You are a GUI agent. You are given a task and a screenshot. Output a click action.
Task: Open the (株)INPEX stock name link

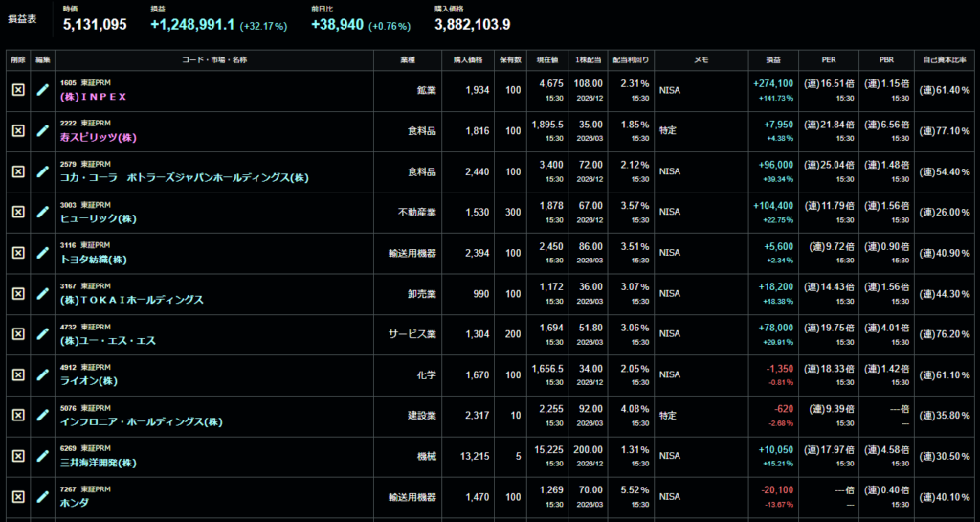pyautogui.click(x=93, y=97)
